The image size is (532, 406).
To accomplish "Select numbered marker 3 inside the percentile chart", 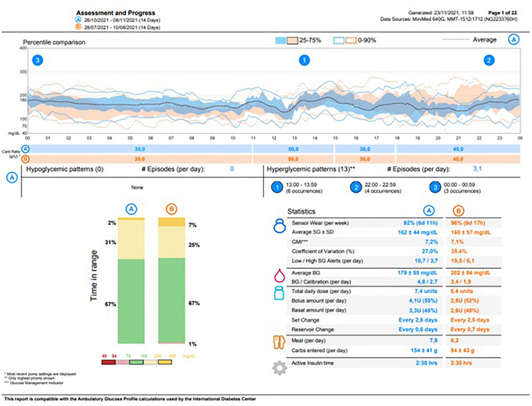I will 37,60.
